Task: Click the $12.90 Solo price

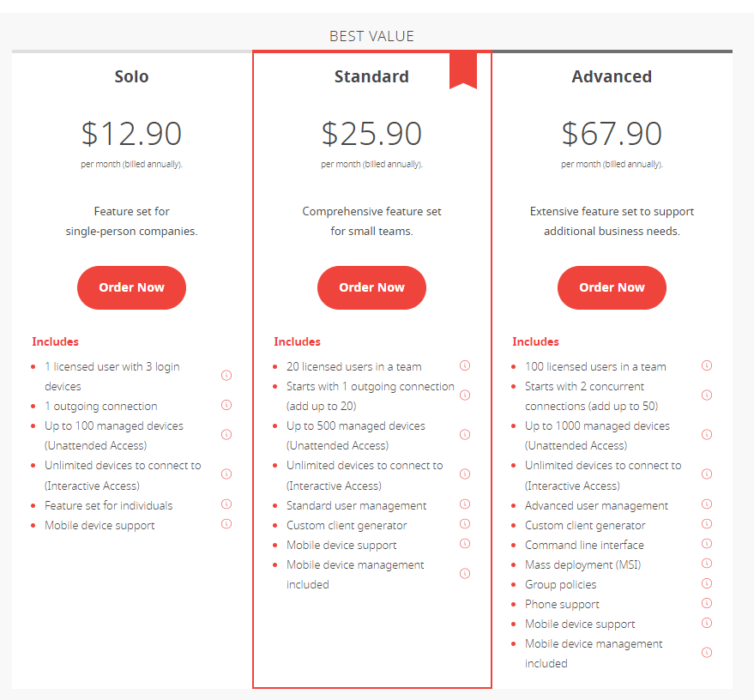Action: point(131,134)
